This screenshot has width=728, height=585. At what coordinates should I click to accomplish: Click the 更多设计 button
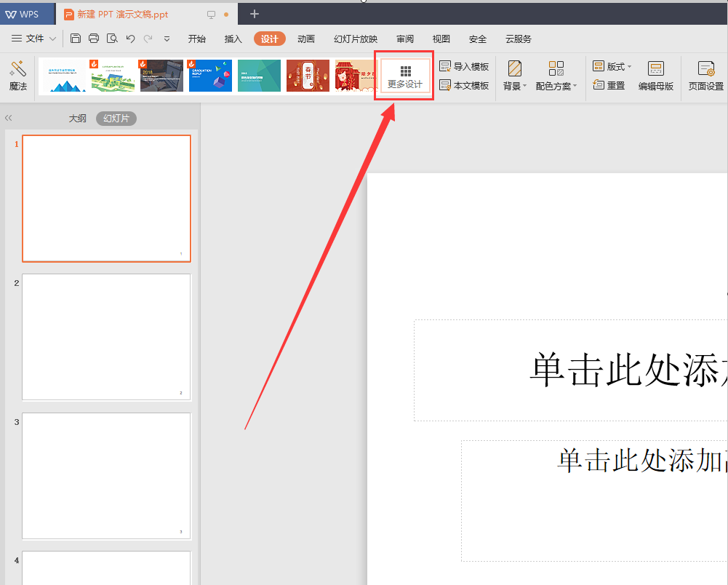point(404,75)
